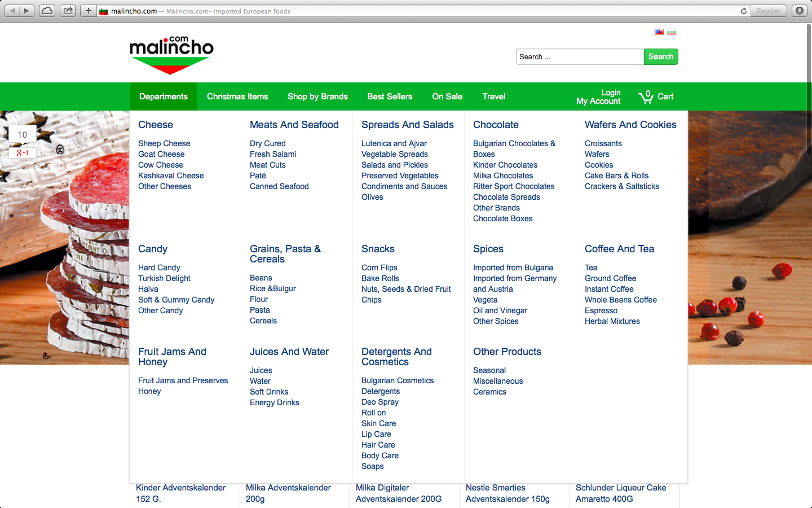Viewport: 812px width, 508px height.
Task: Click the green Search button
Action: click(x=660, y=56)
